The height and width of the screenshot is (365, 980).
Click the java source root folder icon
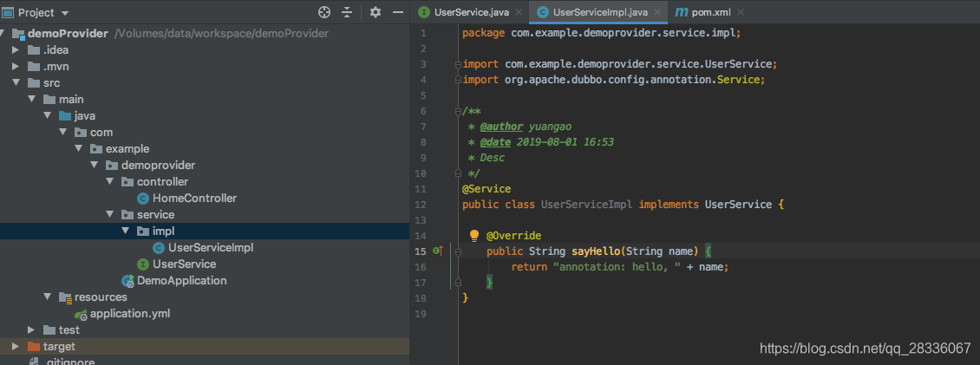pyautogui.click(x=64, y=115)
